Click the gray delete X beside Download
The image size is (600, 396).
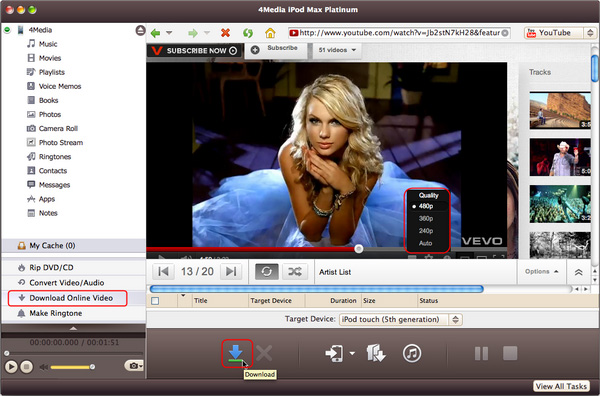click(264, 353)
